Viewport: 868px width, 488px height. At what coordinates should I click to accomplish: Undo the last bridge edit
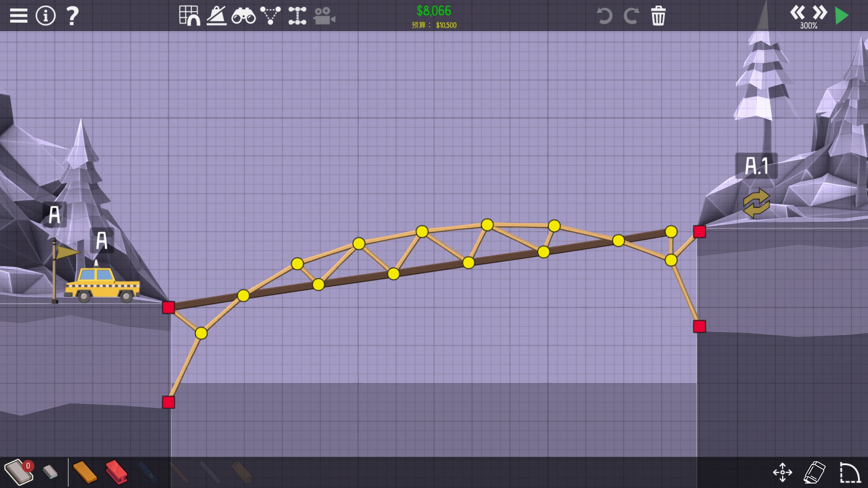pos(604,16)
